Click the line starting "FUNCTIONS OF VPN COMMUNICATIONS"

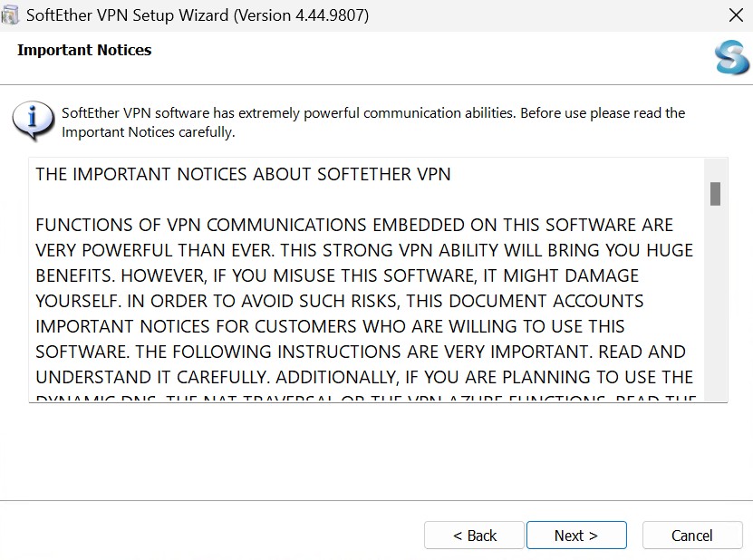coord(354,225)
